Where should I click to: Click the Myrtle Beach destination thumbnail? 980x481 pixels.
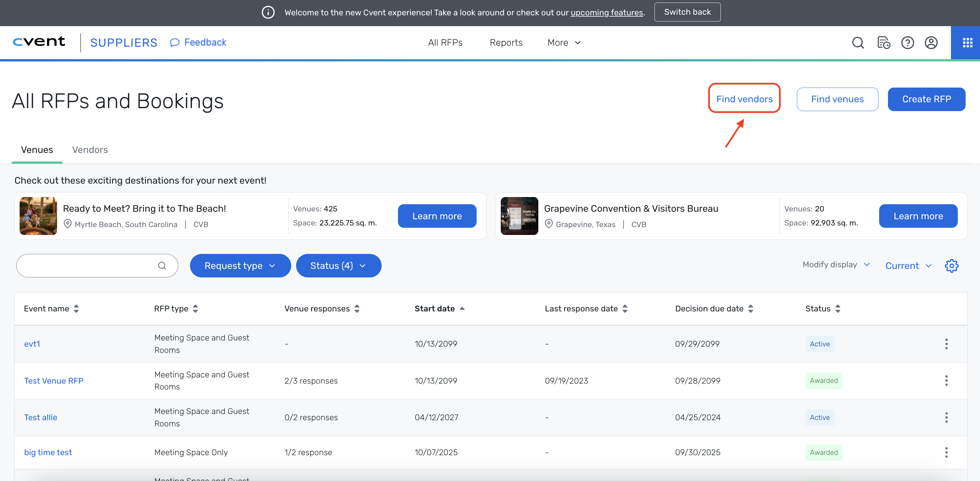39,216
